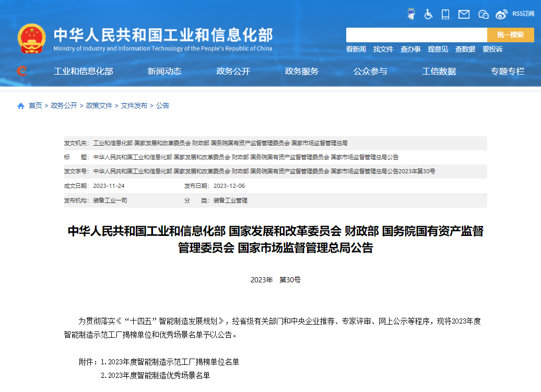Open the Weibo icon in header
Image resolution: width=541 pixels, height=392 pixels.
tap(501, 14)
